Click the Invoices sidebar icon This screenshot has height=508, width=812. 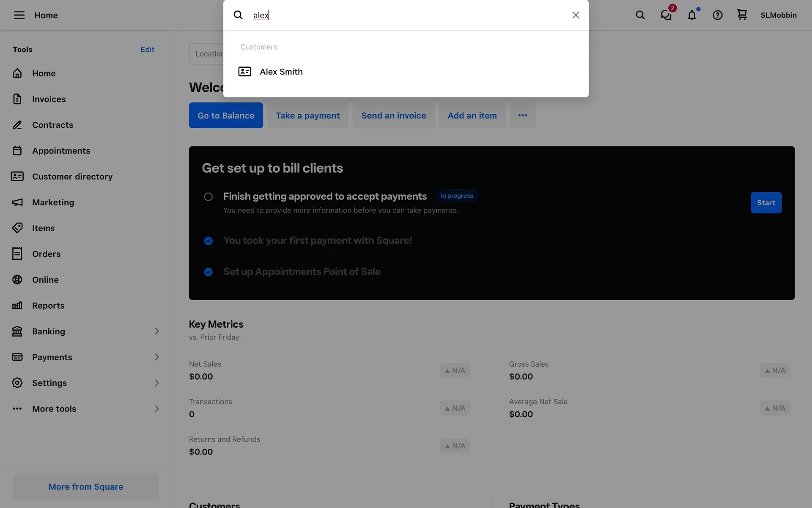pos(17,99)
